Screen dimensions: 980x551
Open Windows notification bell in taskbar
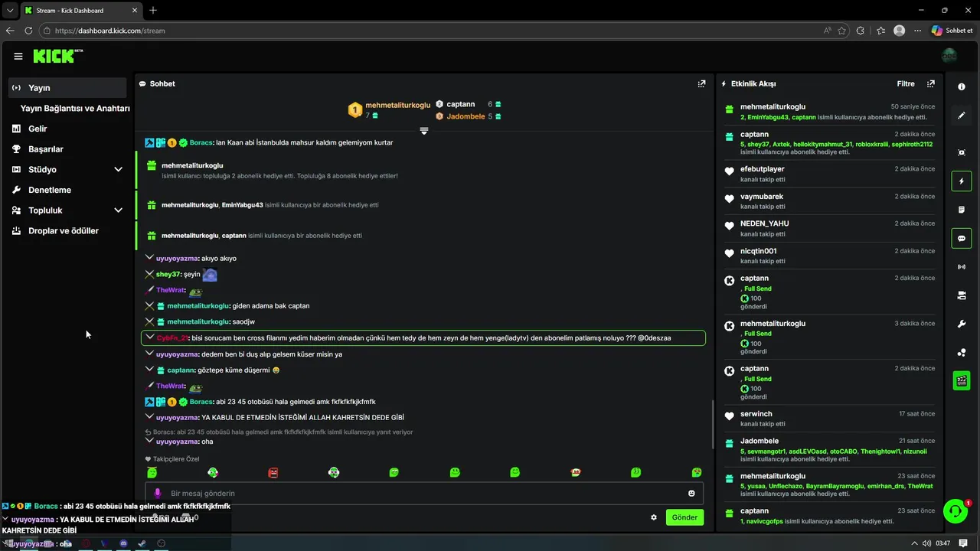(x=962, y=543)
